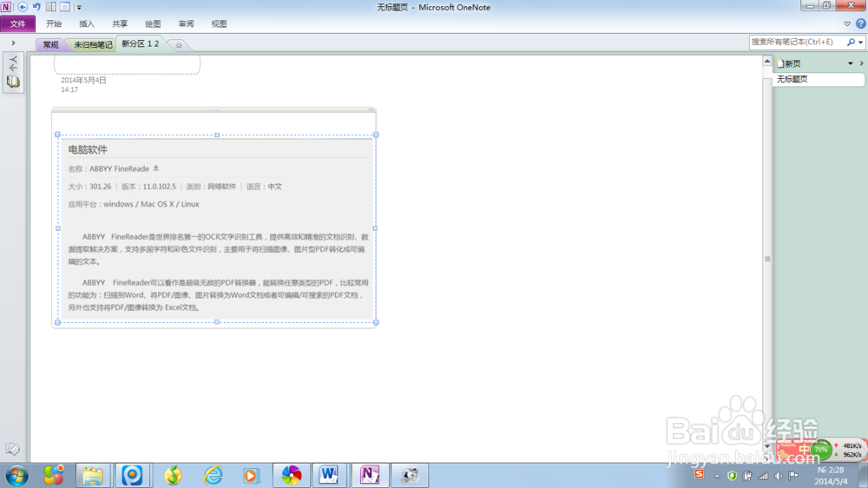This screenshot has width=868, height=488.
Task: Click the OneNote application icon in title bar
Action: click(6, 7)
